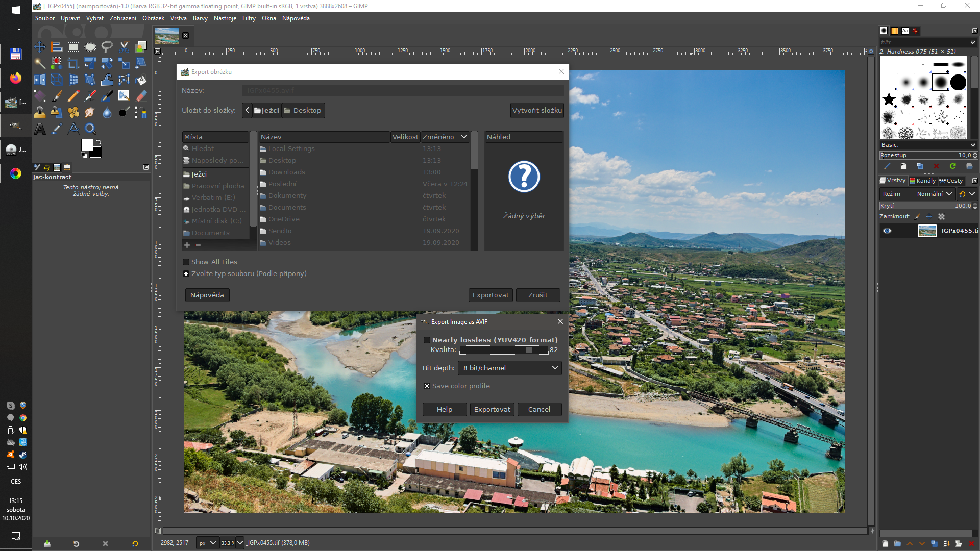Select the Scale tool

point(124,63)
